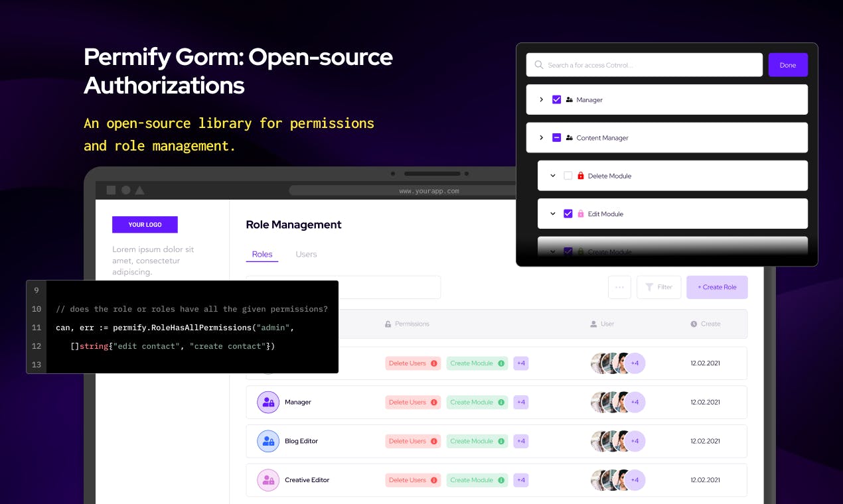Viewport: 843px width, 504px height.
Task: Click the Blog Editor role name
Action: pos(301,441)
